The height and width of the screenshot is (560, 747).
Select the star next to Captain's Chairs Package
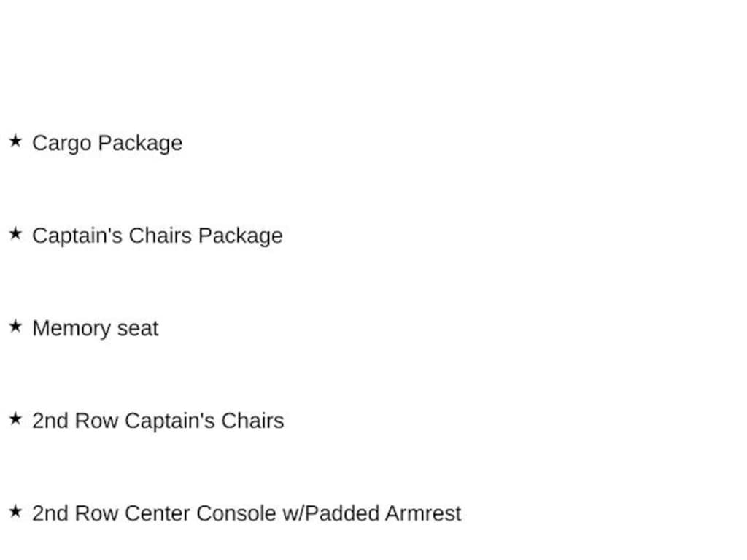[x=15, y=234]
